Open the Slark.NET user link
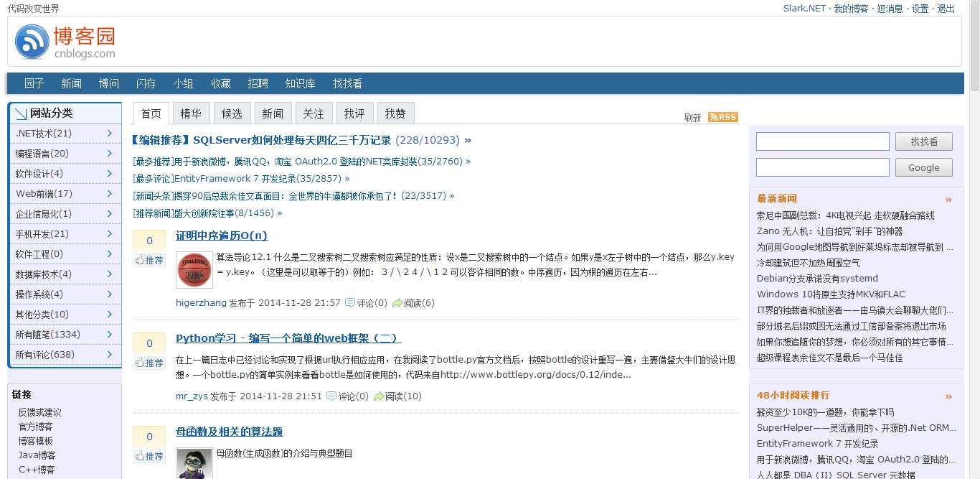 tap(805, 9)
